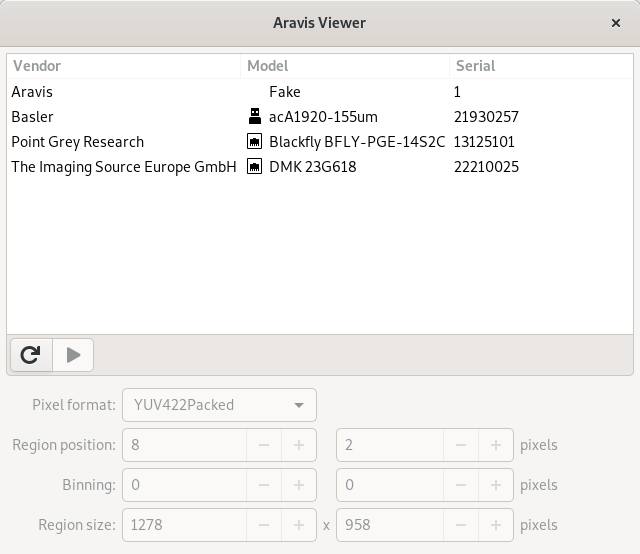Focus the Region size height field 958
This screenshot has height=554, width=640.
click(390, 525)
